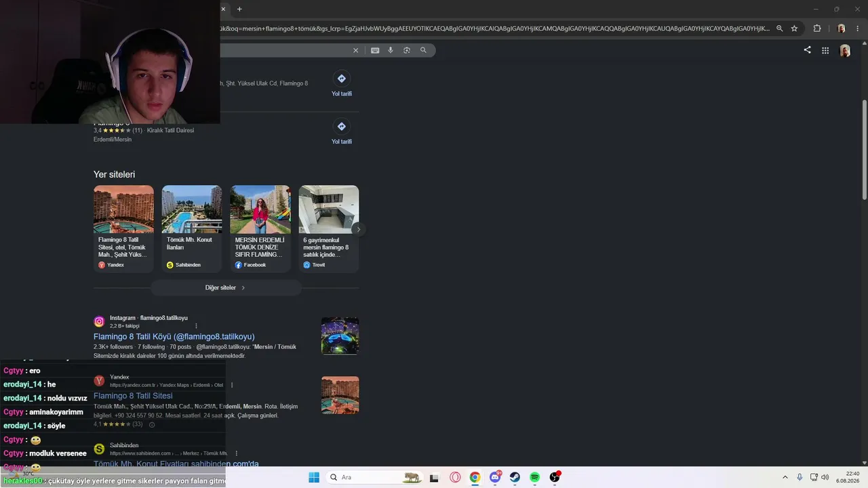Open 'Flamingo 8 Tatil Köyü (@flamingo8.tatilkoyu)' link
This screenshot has height=488, width=868.
pos(174,336)
